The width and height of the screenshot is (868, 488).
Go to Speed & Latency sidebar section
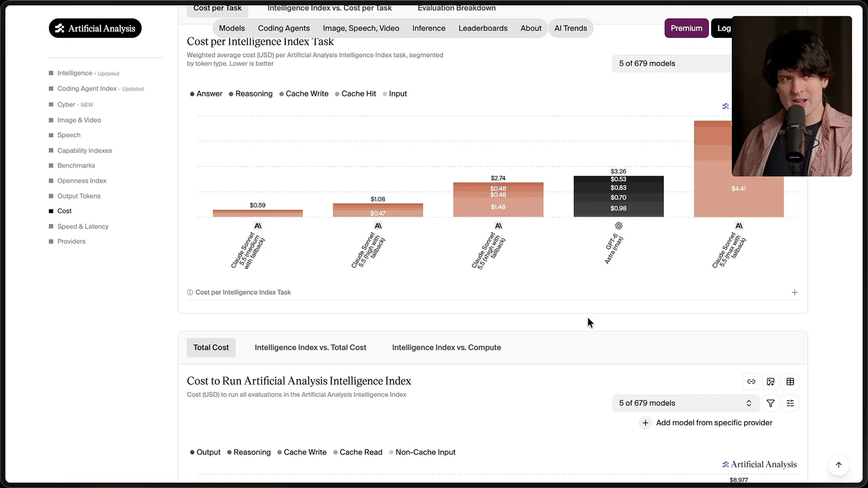click(82, 227)
